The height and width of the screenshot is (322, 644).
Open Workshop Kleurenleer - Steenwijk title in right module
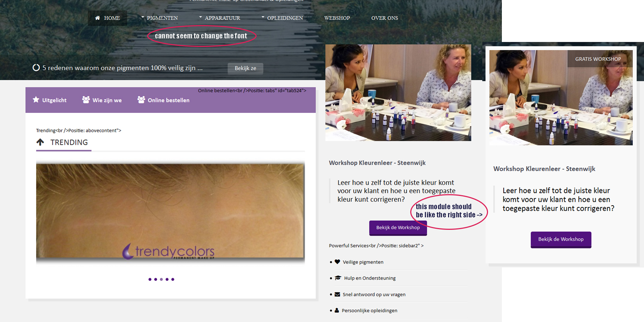pos(544,169)
